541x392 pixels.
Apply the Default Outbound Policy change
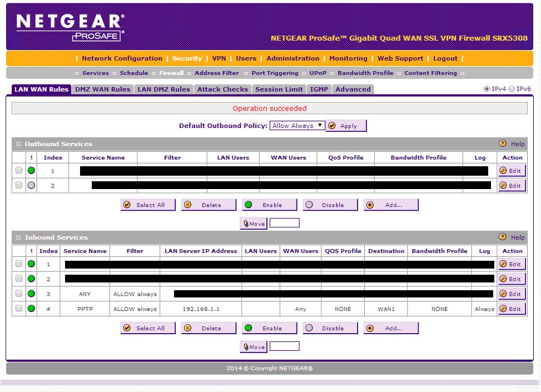[x=346, y=126]
